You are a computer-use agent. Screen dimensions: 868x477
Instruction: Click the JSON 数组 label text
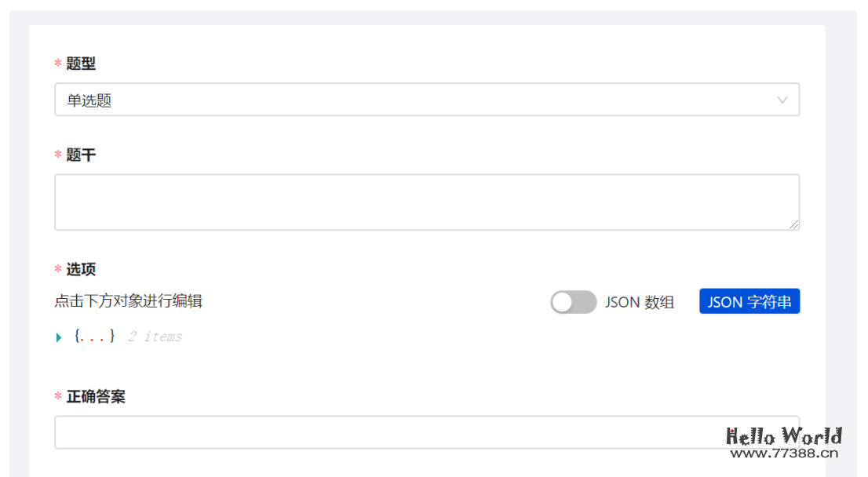[639, 303]
